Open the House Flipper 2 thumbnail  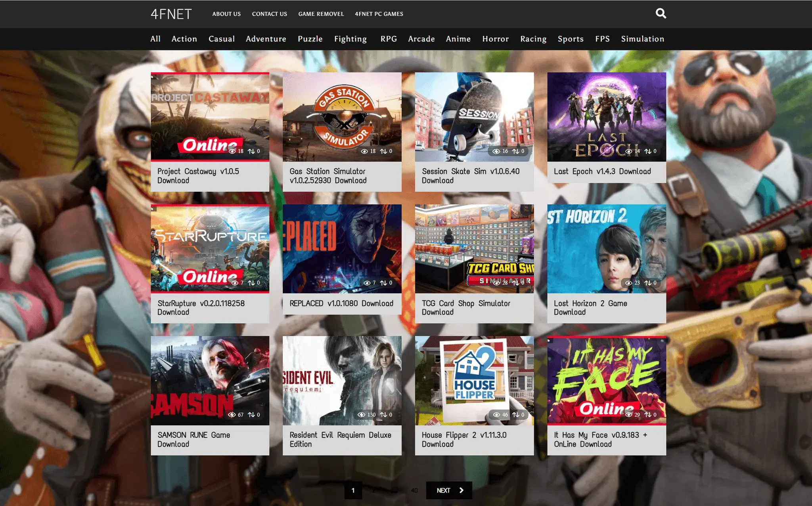[475, 381]
